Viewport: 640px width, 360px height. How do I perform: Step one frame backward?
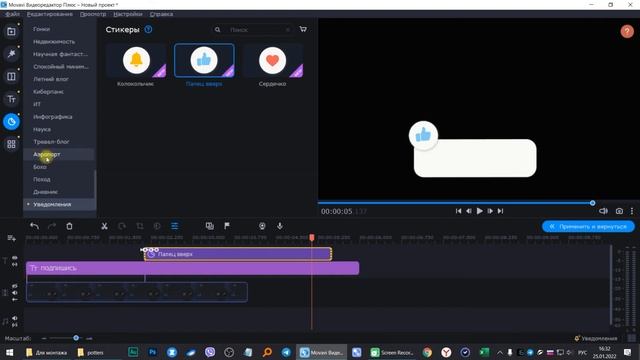[x=469, y=211]
